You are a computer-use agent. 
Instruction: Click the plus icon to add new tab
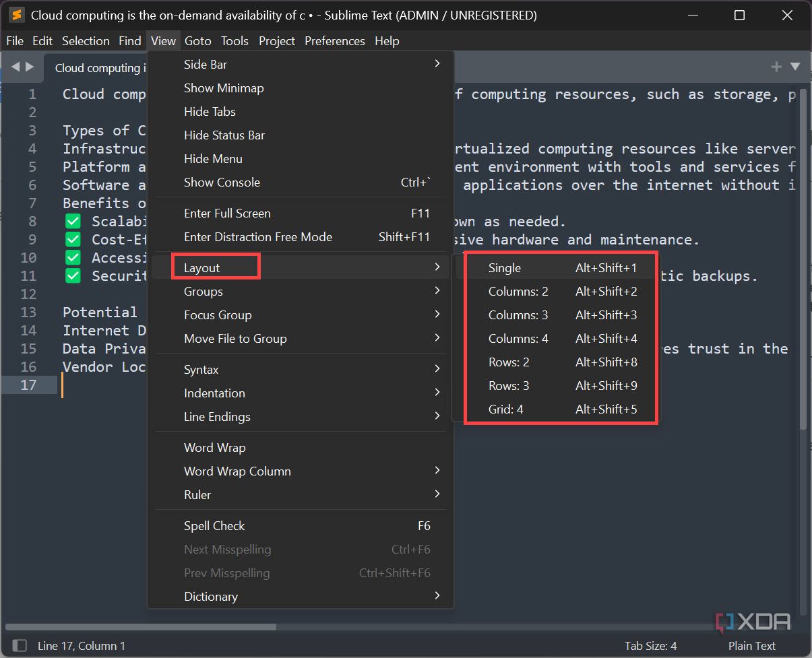(x=776, y=67)
